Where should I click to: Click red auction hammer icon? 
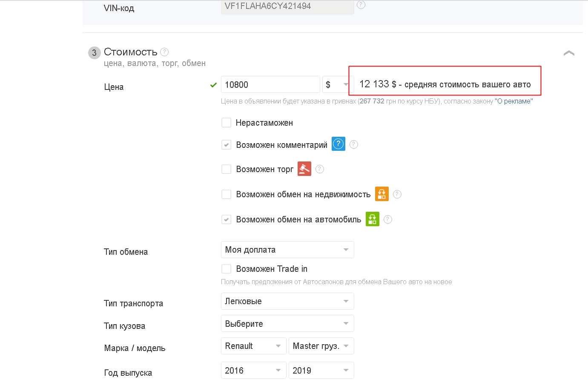click(x=304, y=169)
